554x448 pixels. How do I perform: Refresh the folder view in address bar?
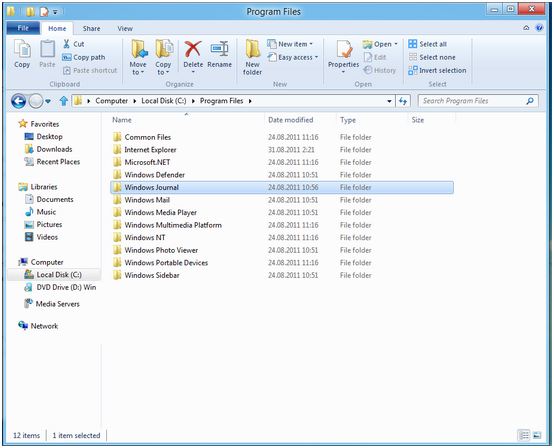point(403,101)
